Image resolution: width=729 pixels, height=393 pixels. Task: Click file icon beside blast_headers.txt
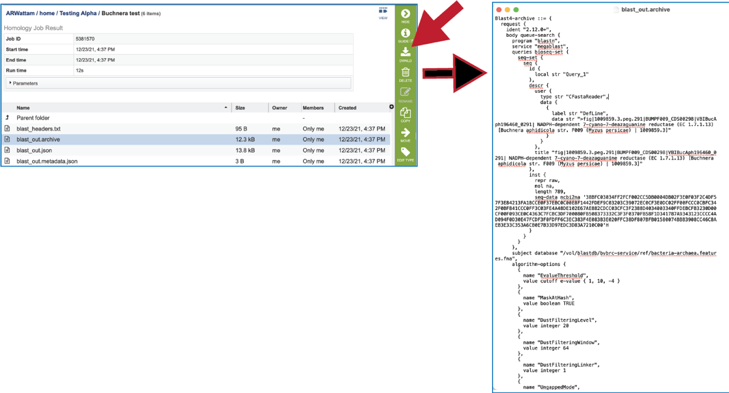pyautogui.click(x=7, y=128)
